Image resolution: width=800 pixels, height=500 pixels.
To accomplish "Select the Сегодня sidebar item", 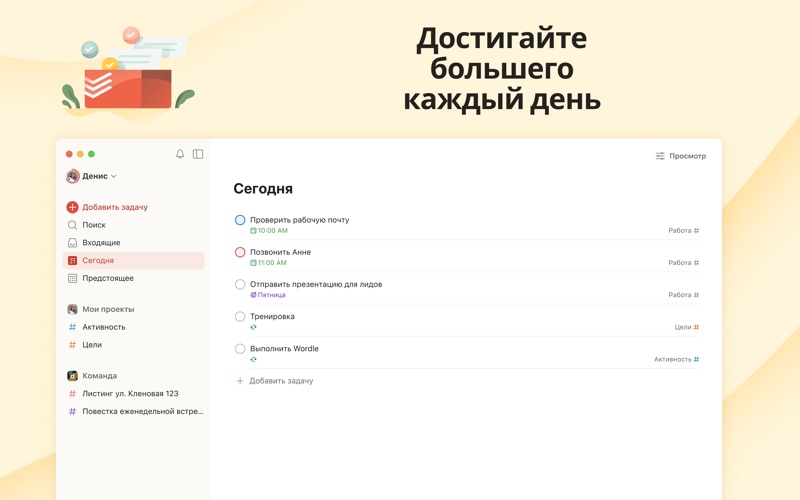I will pos(135,260).
